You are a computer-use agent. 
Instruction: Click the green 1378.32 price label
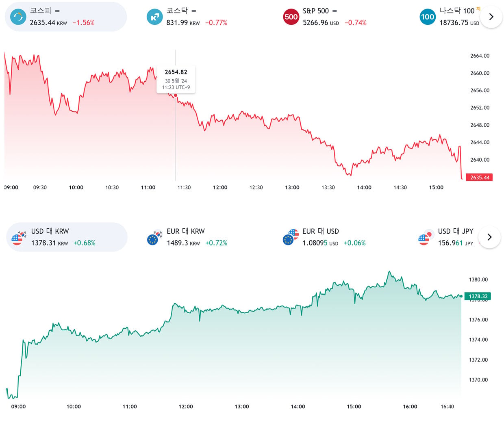click(478, 296)
